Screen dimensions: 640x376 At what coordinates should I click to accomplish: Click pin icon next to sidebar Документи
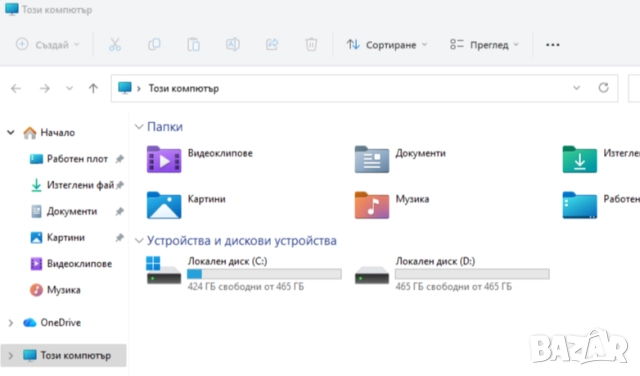(119, 211)
